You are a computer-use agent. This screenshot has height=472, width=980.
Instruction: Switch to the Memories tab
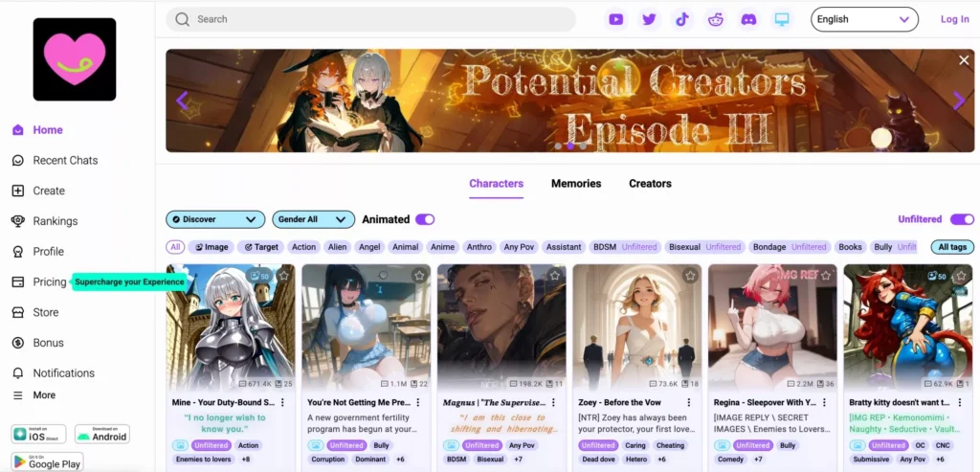[x=576, y=184]
